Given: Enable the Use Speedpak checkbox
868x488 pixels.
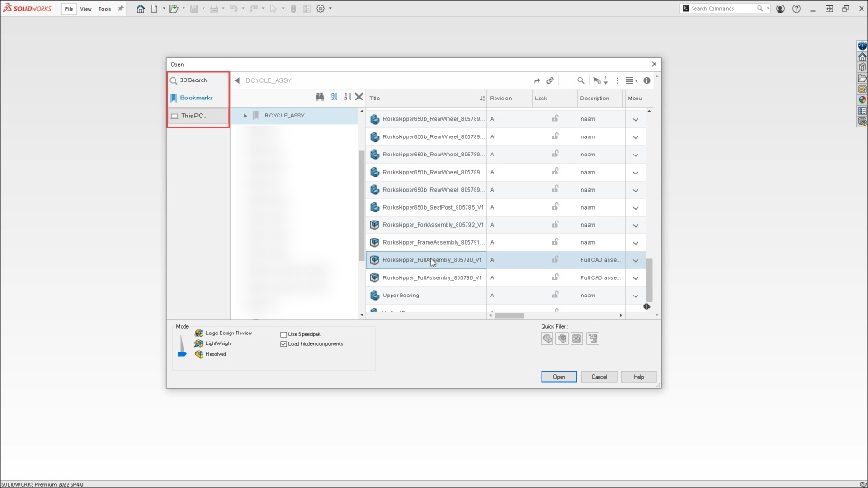Looking at the screenshot, I should (283, 334).
